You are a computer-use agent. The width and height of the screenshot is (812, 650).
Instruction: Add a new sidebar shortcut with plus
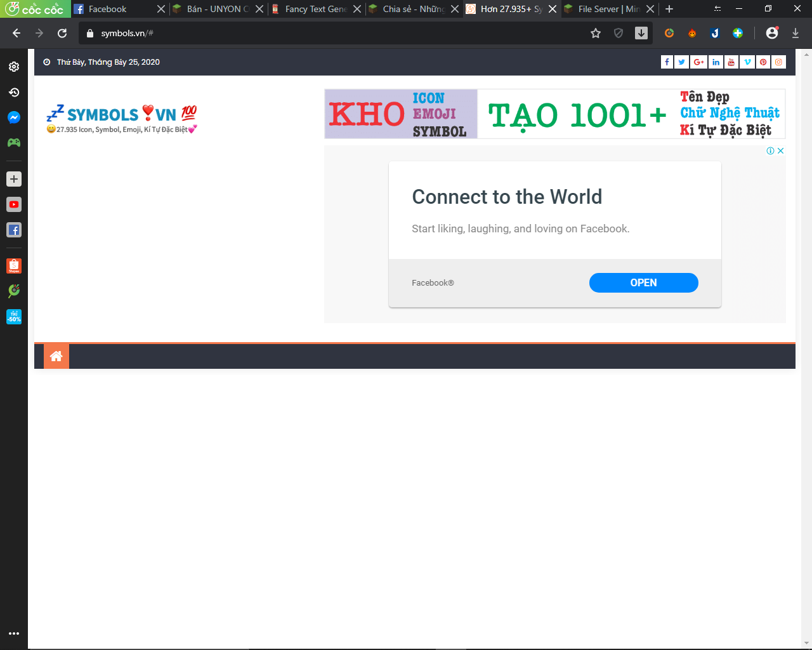click(14, 179)
